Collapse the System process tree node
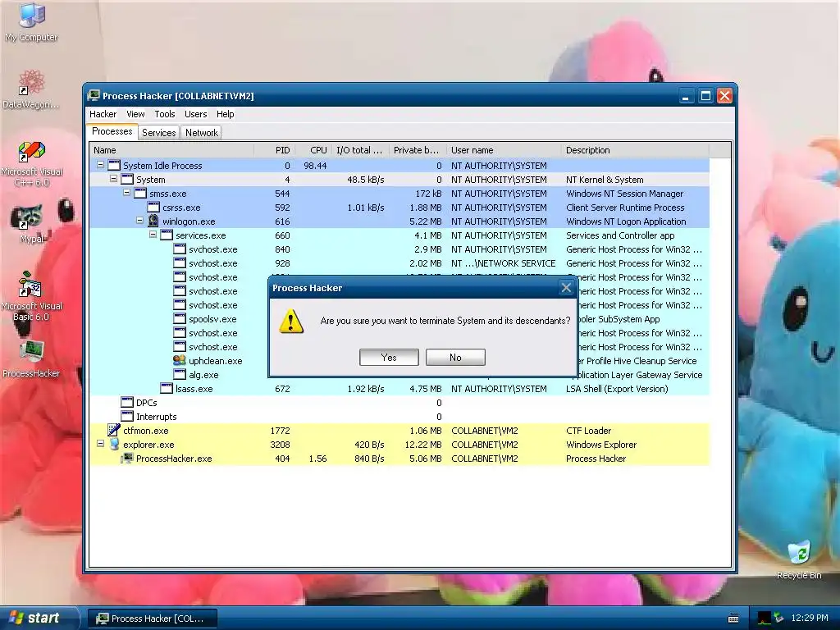 click(113, 179)
